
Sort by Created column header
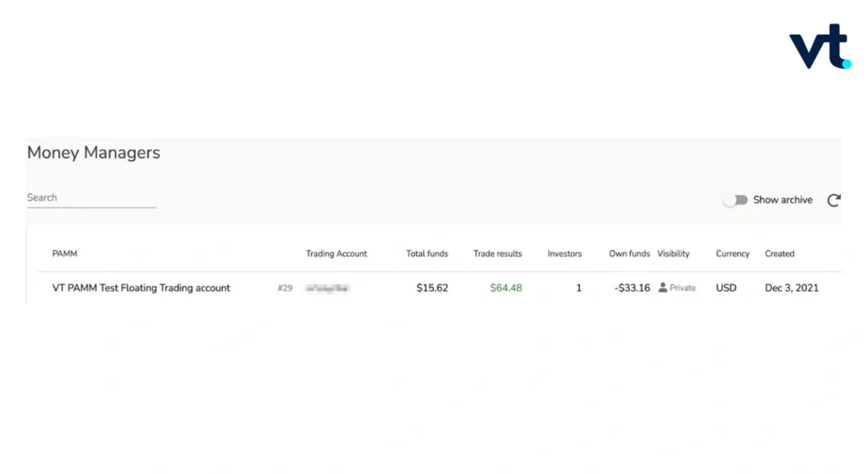point(780,254)
